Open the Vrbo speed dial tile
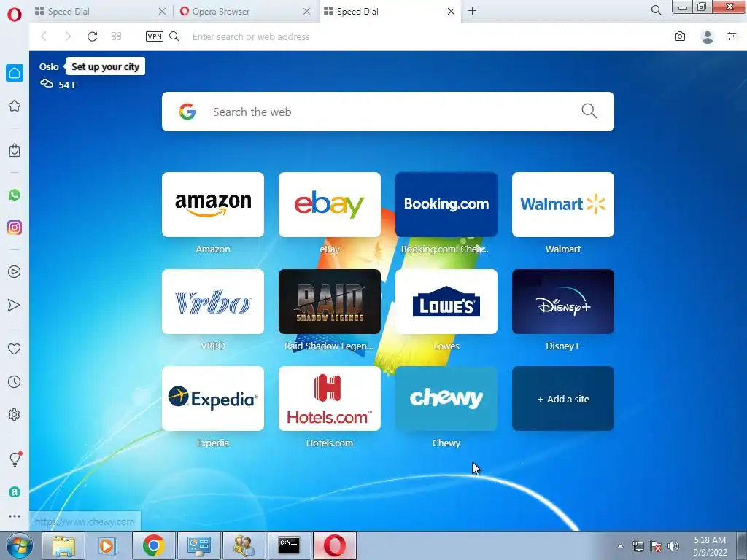Image resolution: width=747 pixels, height=560 pixels. [x=213, y=301]
